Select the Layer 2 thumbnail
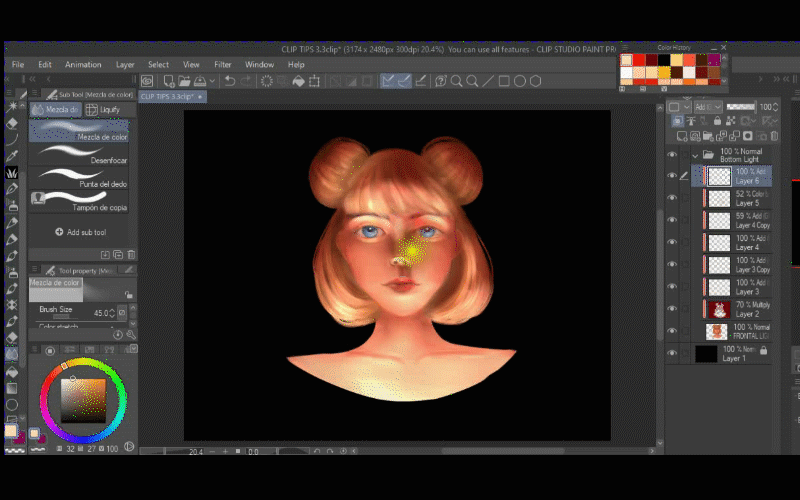Viewport: 800px width, 500px height. click(717, 309)
